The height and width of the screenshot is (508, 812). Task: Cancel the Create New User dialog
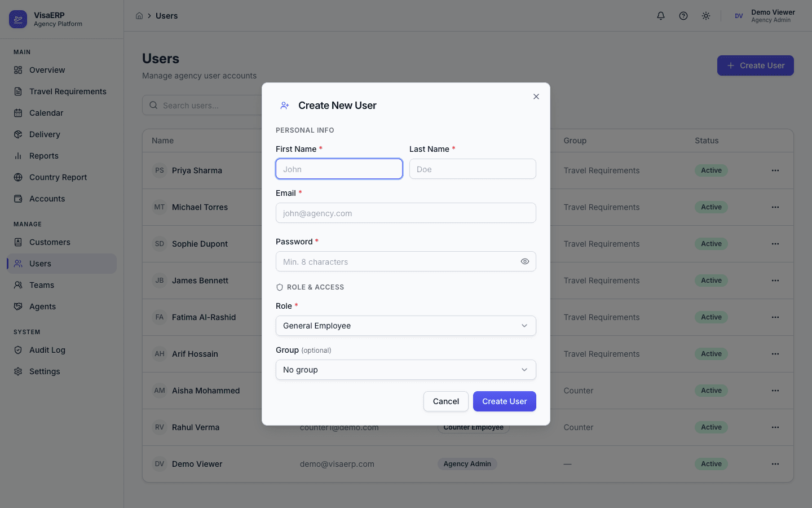click(445, 401)
